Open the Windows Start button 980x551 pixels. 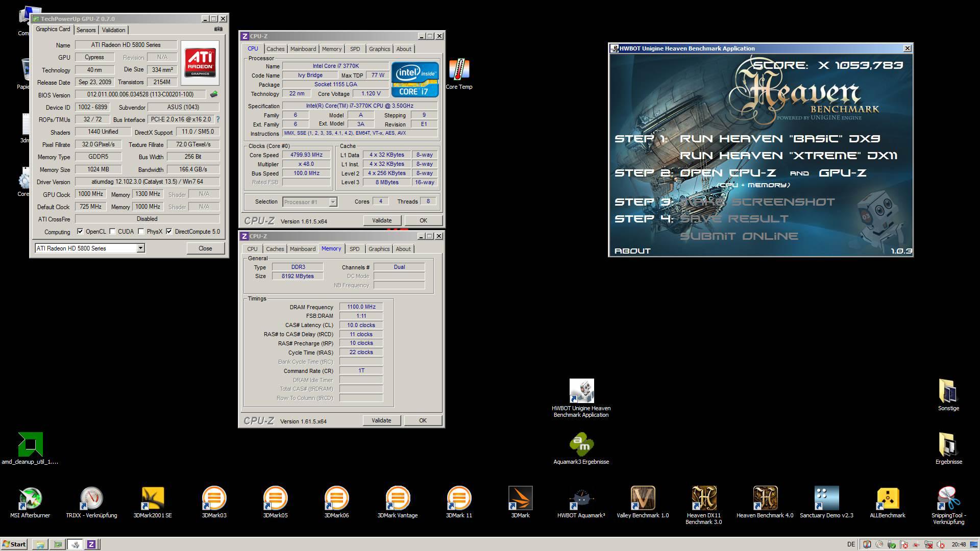pos(14,544)
